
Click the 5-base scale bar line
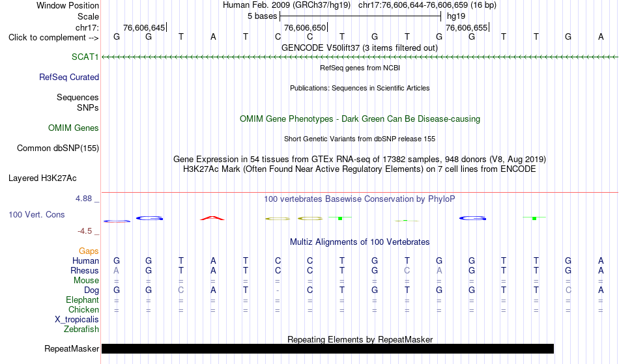360,16
